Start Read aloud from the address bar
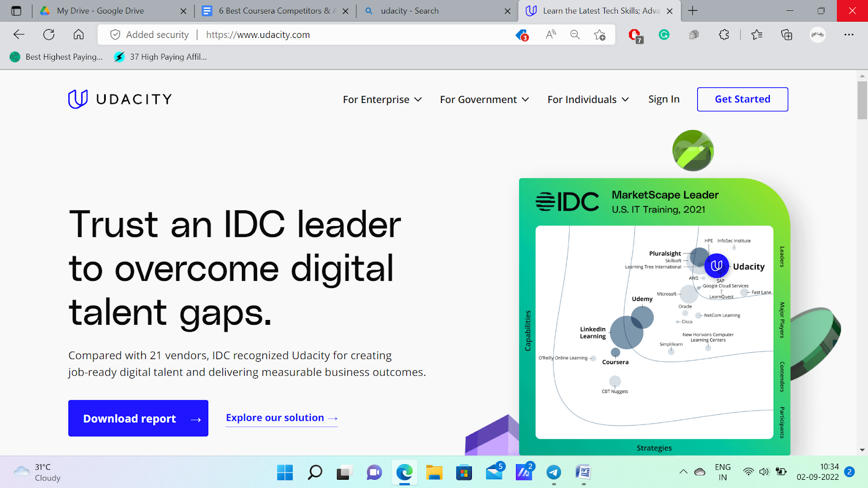Image resolution: width=868 pixels, height=488 pixels. (551, 35)
